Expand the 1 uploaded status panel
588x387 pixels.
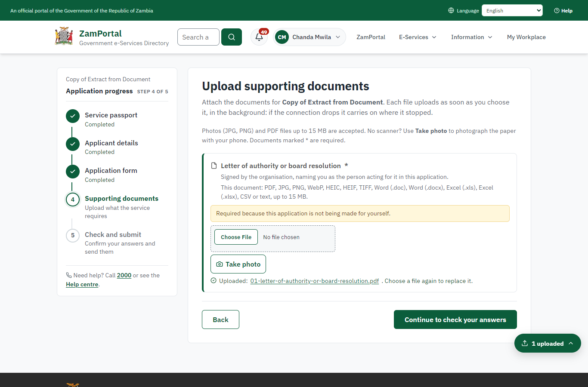coord(548,343)
